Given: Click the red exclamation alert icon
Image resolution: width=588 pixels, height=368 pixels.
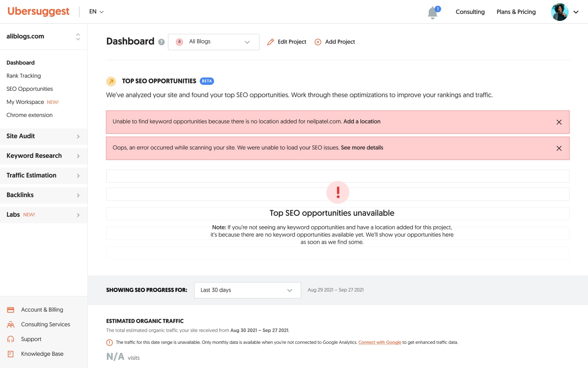Looking at the screenshot, I should tap(338, 192).
